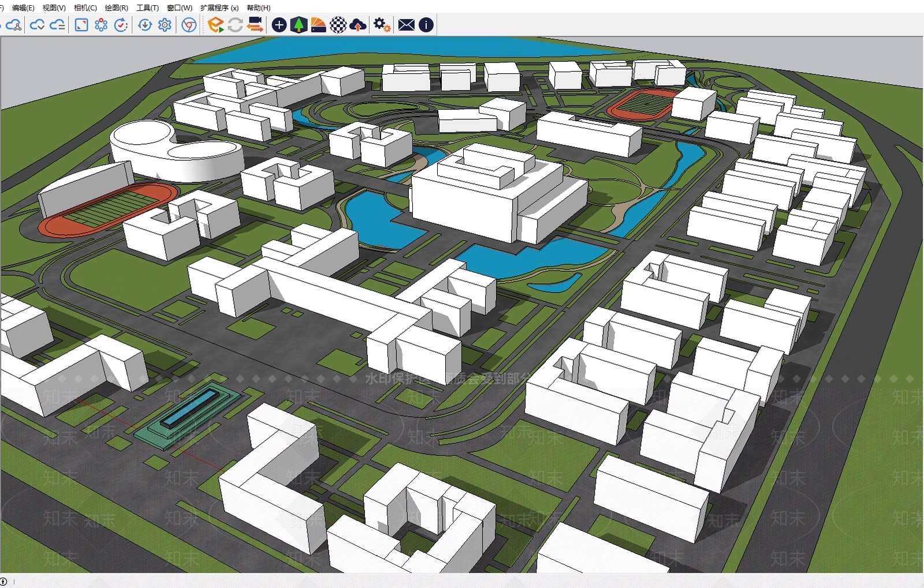
Task: Open the 帮助(H) menu
Action: [259, 8]
